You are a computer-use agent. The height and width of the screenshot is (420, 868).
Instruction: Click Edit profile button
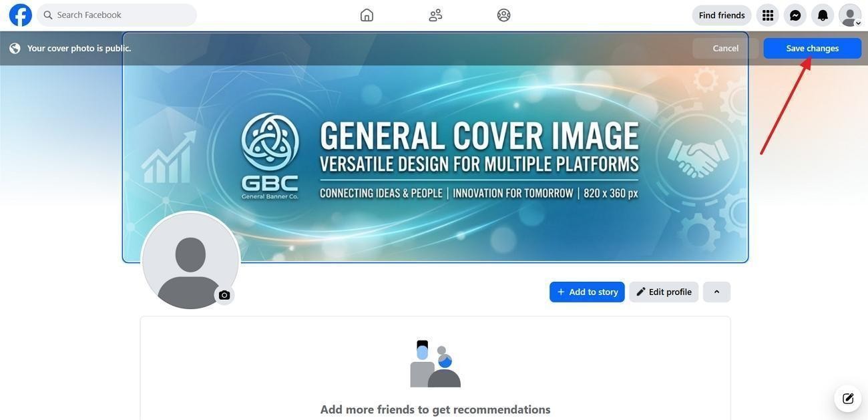(x=664, y=292)
